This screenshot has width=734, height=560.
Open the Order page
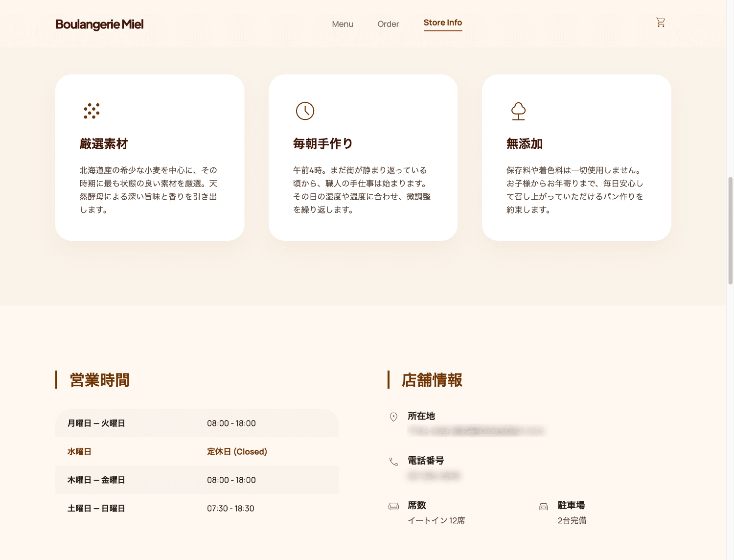click(x=388, y=24)
